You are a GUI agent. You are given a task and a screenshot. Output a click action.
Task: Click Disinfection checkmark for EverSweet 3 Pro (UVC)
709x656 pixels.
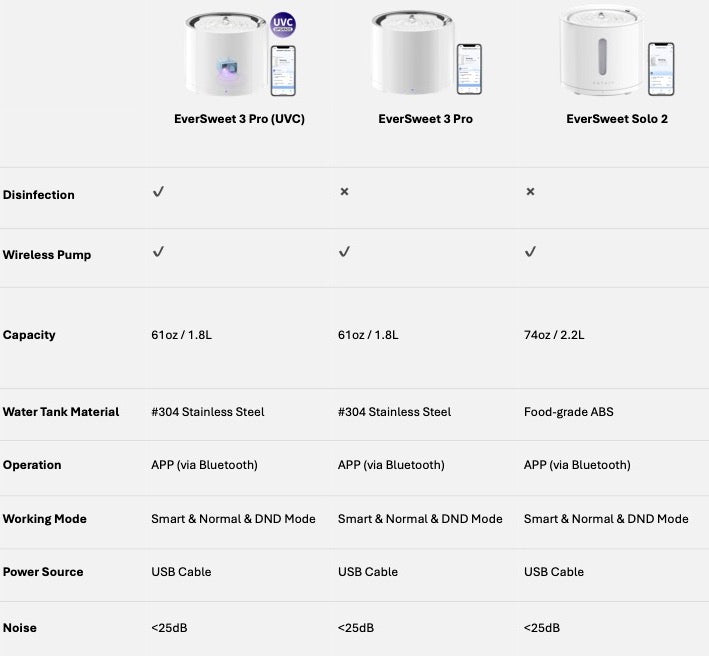click(x=158, y=191)
